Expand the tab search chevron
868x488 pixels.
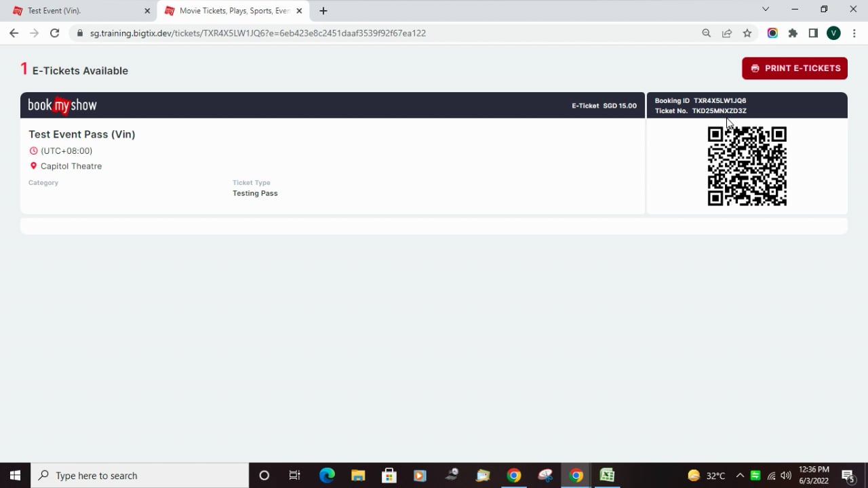(x=766, y=9)
